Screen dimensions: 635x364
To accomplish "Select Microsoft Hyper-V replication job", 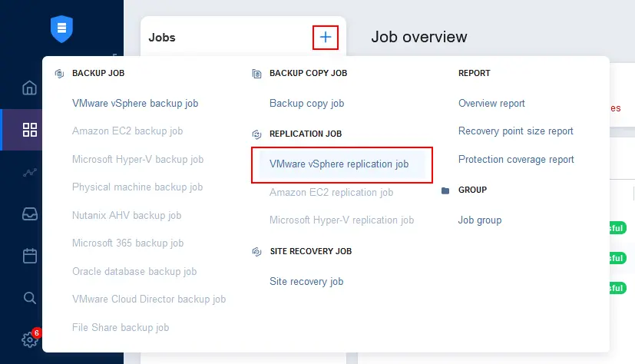I will (x=342, y=220).
